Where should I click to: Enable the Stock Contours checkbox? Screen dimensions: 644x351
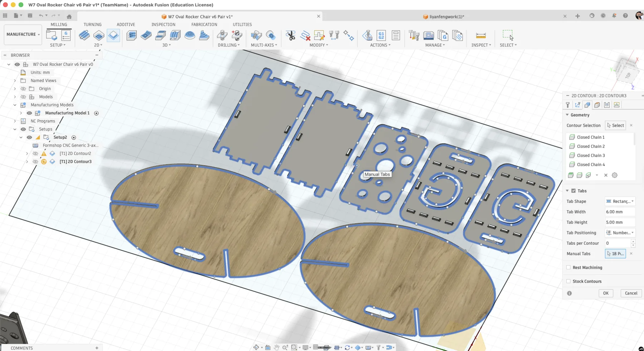tap(569, 281)
